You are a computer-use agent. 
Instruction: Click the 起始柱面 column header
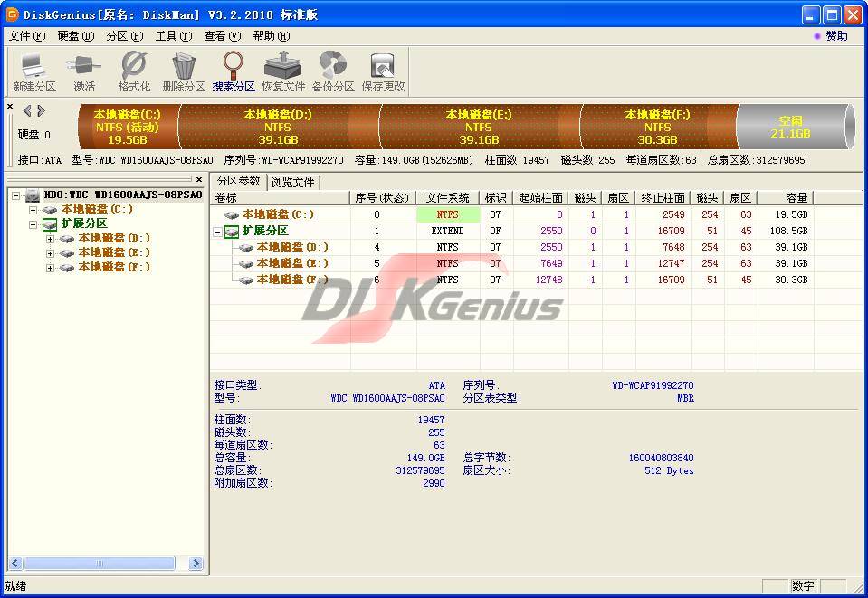[541, 197]
